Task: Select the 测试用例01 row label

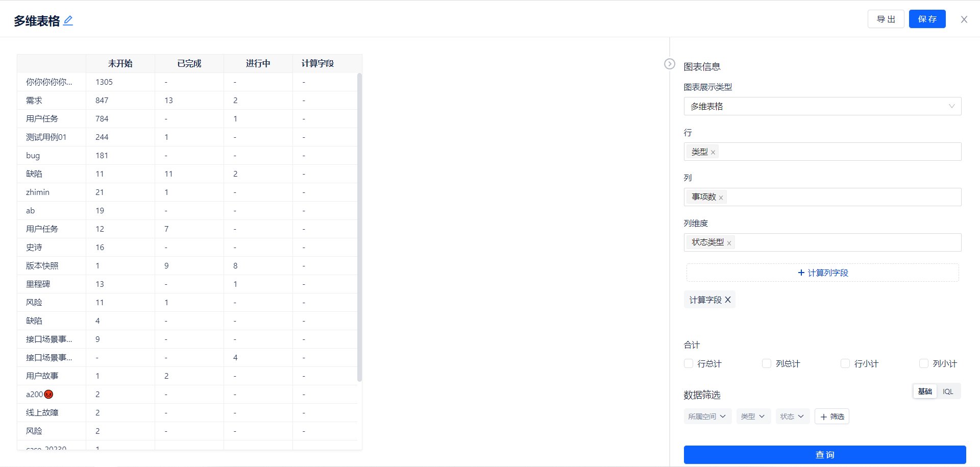Action: (x=46, y=137)
